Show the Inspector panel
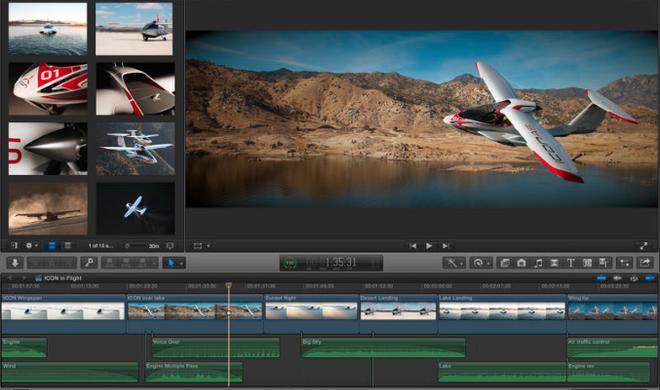The image size is (660, 390). click(x=625, y=263)
